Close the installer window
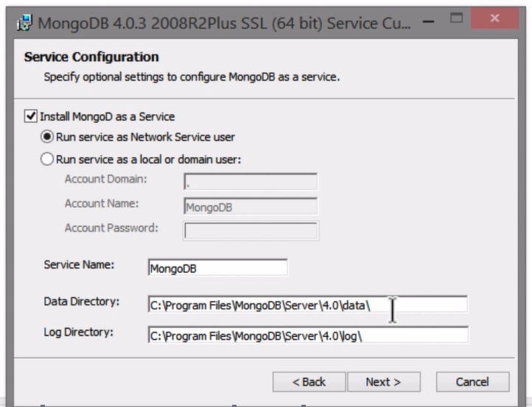This screenshot has height=407, width=532. pos(494,18)
